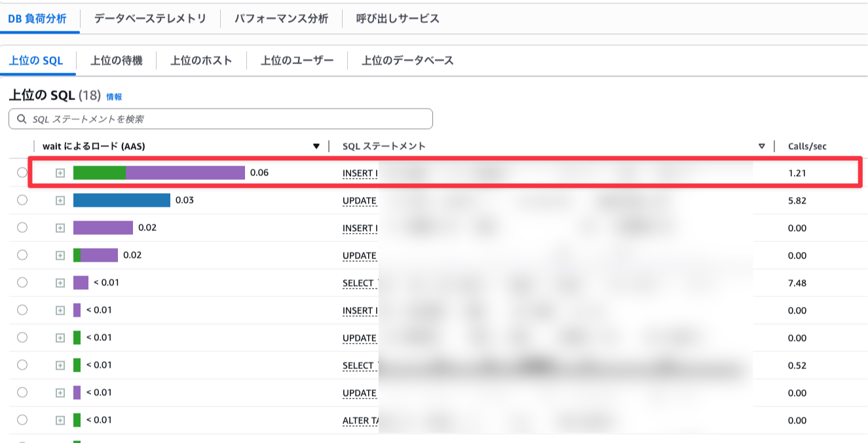Expand the ALTER TABLE statement row

(x=60, y=419)
